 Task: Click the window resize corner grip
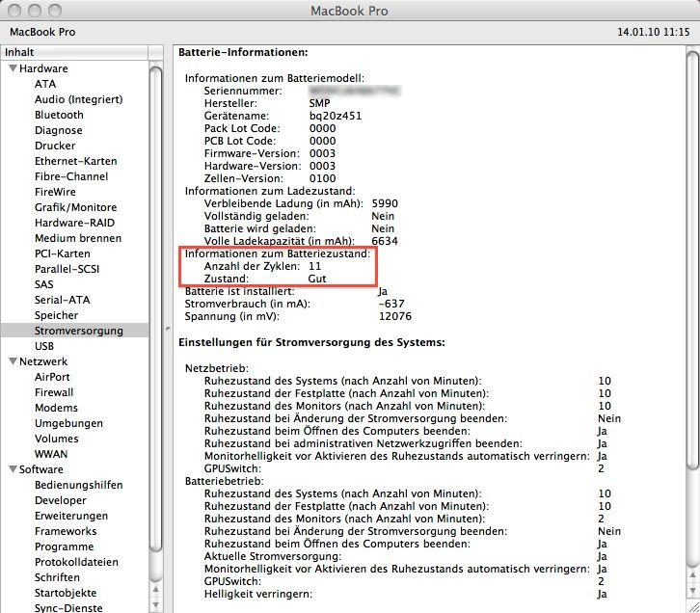click(694, 607)
